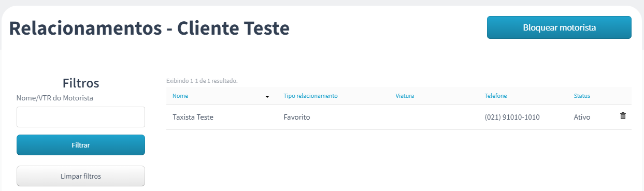Focus the Nome/VTR do Motorista text field
Viewport: 644px width, 191px height.
(x=81, y=117)
